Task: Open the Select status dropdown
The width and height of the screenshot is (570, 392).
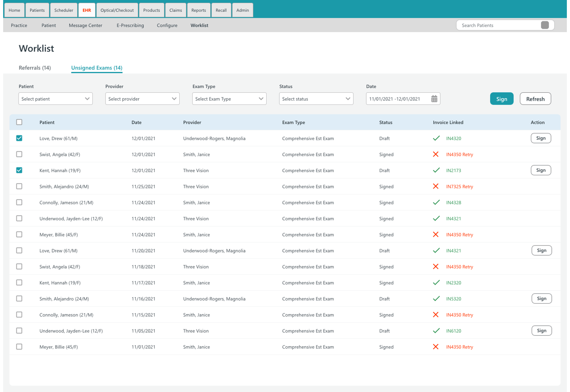Action: point(316,98)
